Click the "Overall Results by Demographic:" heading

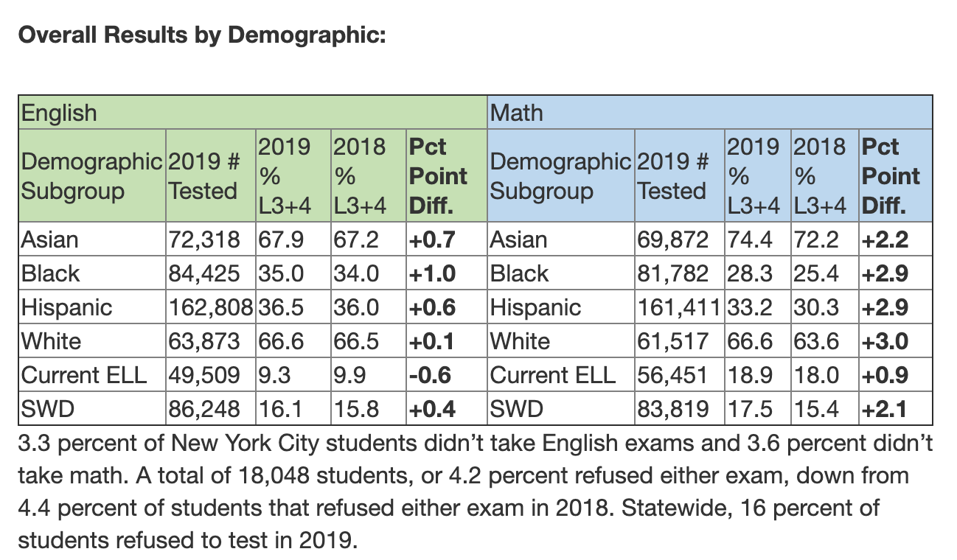click(x=201, y=35)
